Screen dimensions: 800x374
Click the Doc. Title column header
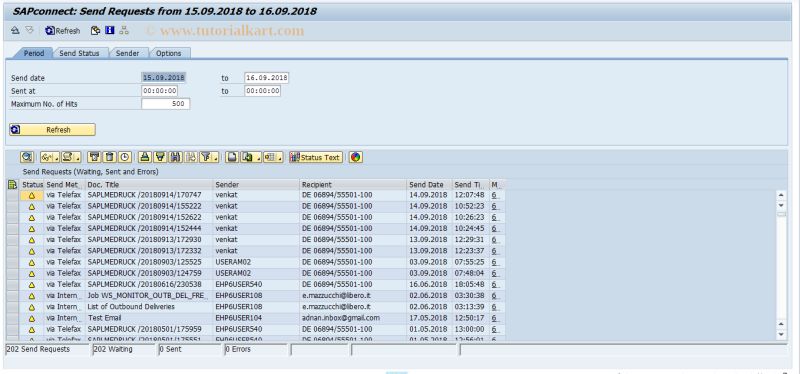pyautogui.click(x=149, y=184)
